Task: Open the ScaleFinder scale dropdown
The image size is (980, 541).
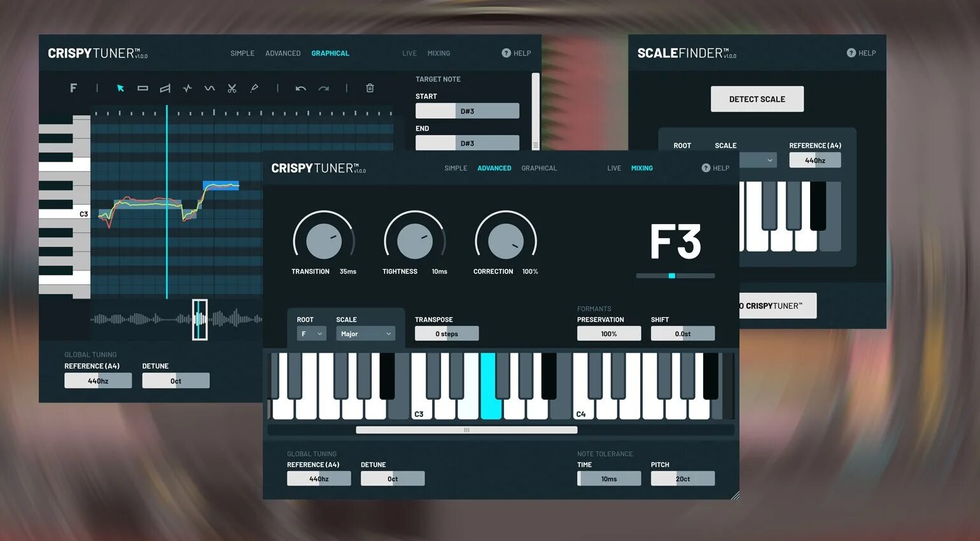Action: pyautogui.click(x=758, y=160)
